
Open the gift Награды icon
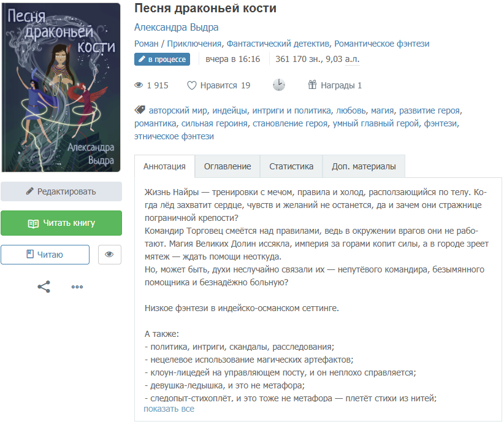click(x=312, y=85)
